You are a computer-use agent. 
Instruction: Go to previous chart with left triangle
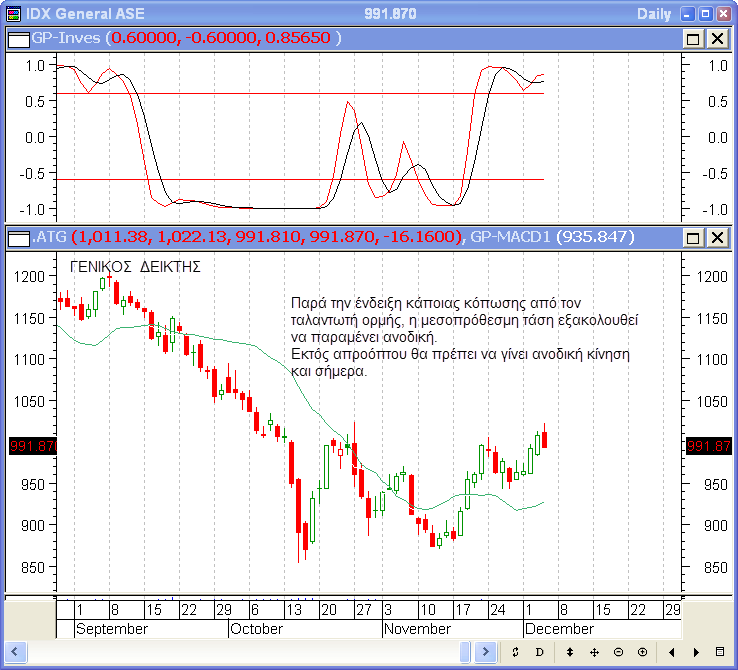click(671, 652)
